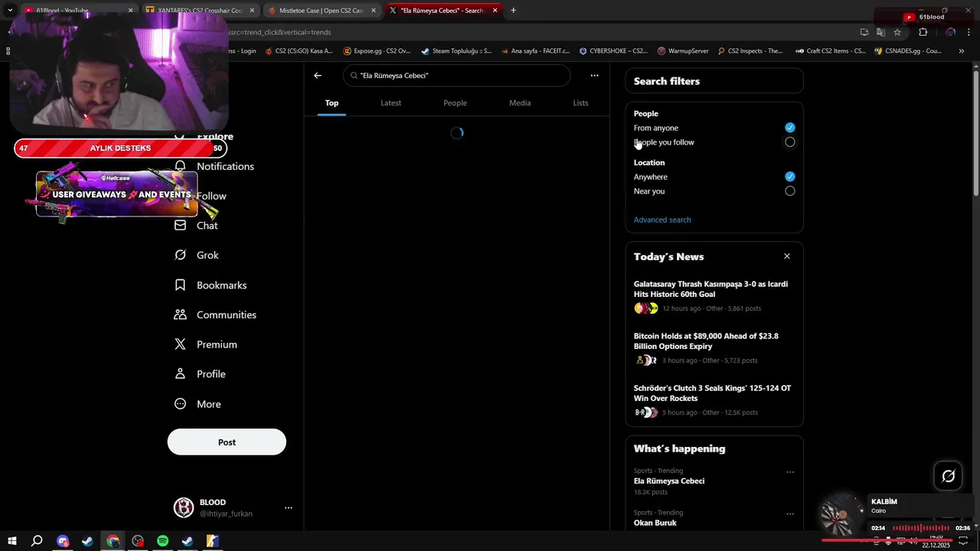Open the search options three-dot menu
Image resolution: width=980 pixels, height=551 pixels.
(594, 76)
